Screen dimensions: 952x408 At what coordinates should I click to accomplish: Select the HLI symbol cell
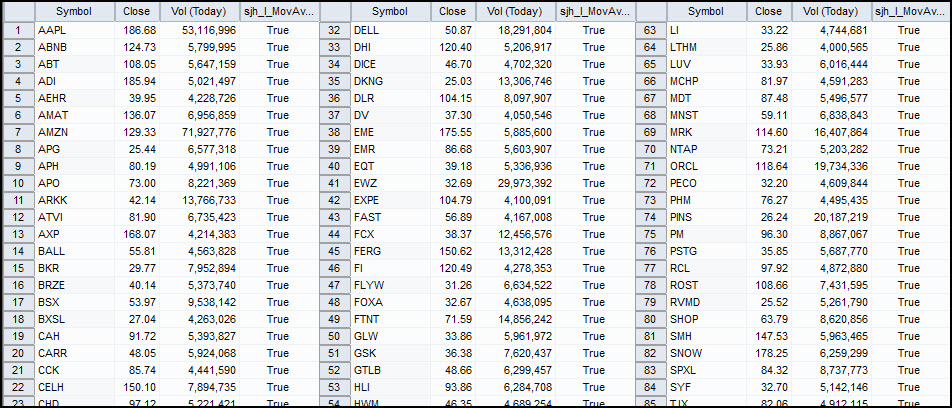click(391, 387)
